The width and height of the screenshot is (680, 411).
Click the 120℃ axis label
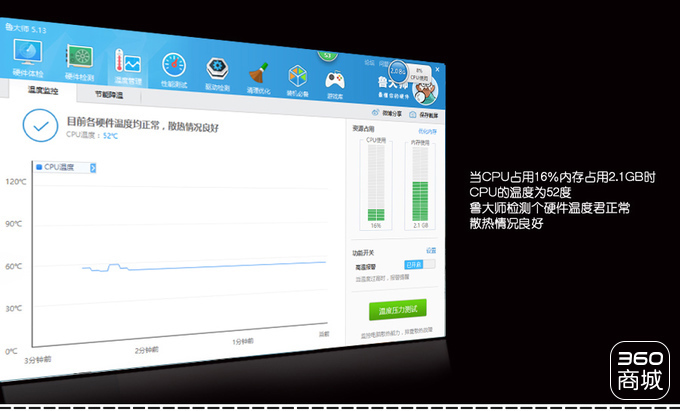click(16, 181)
